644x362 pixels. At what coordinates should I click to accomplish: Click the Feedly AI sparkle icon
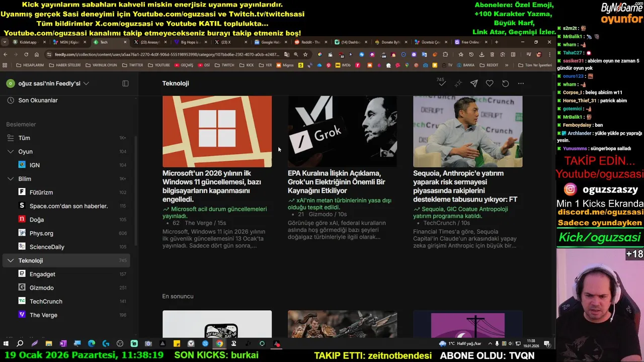[x=458, y=83]
